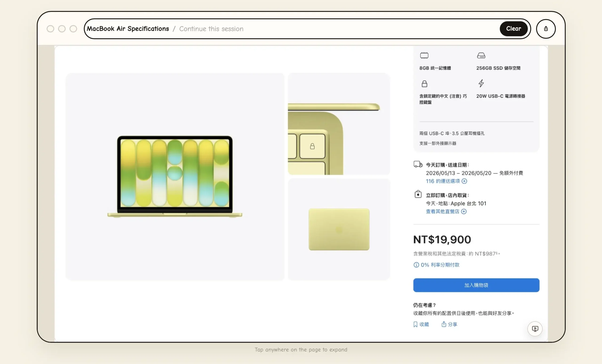Image resolution: width=602 pixels, height=364 pixels.
Task: Click the NT$19,900 price text
Action: pos(442,240)
